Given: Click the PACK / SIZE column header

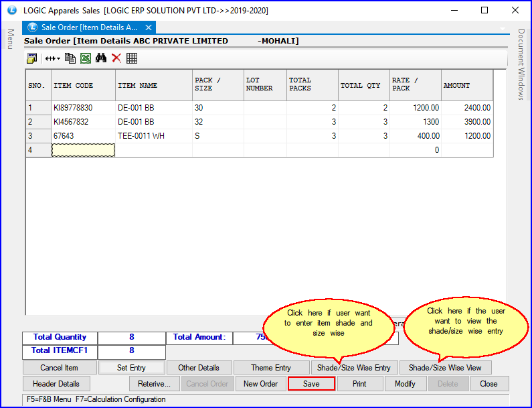Looking at the screenshot, I should 218,85.
